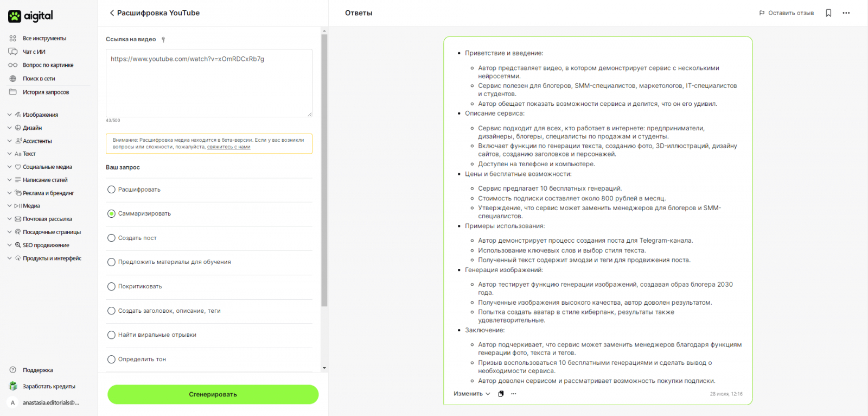Image resolution: width=868 pixels, height=416 pixels.
Task: Click the Дизайн palette icon
Action: tap(18, 128)
